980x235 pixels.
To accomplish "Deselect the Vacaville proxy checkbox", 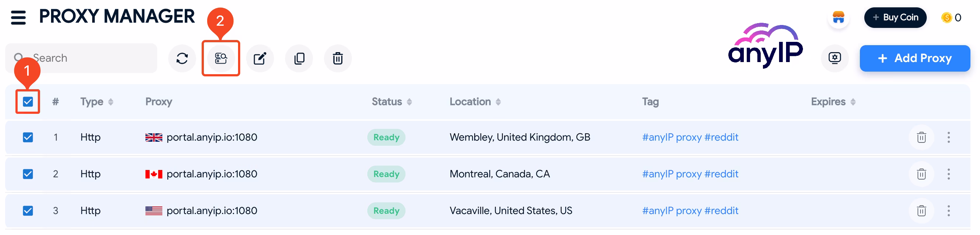I will [x=28, y=210].
